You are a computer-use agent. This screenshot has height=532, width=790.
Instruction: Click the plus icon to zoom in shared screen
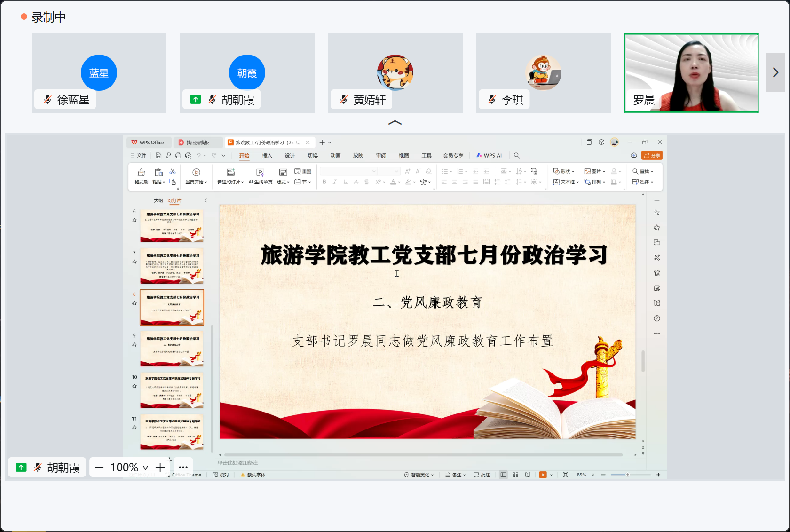pos(160,467)
